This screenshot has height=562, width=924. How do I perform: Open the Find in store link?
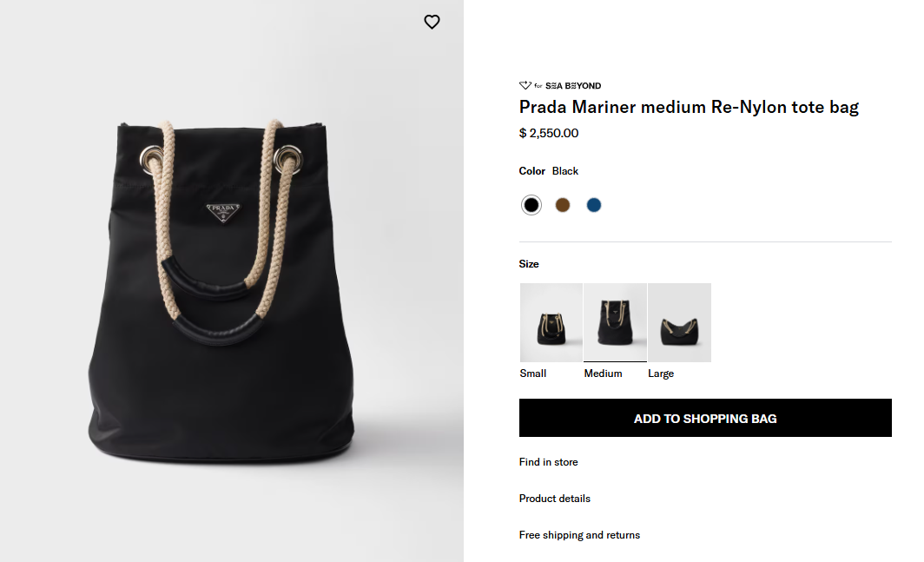click(x=548, y=462)
